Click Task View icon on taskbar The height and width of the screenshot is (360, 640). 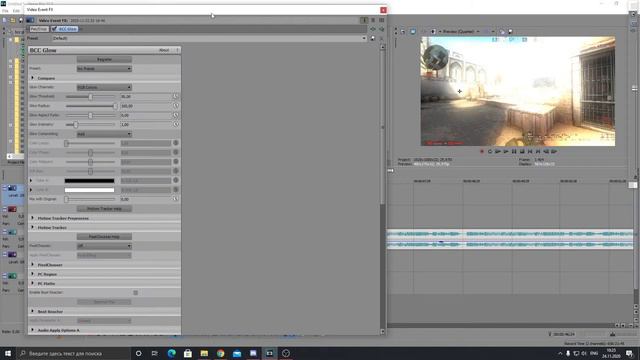[x=154, y=353]
